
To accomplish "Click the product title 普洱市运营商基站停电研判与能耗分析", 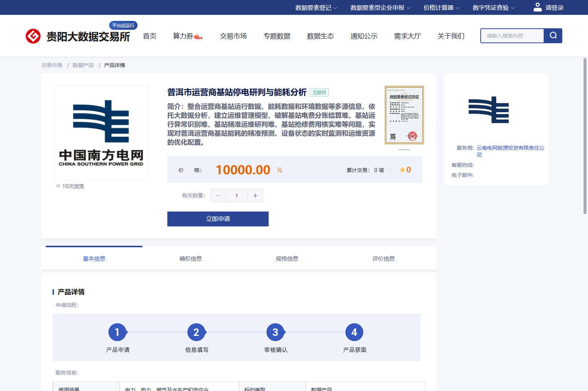I will tap(237, 92).
